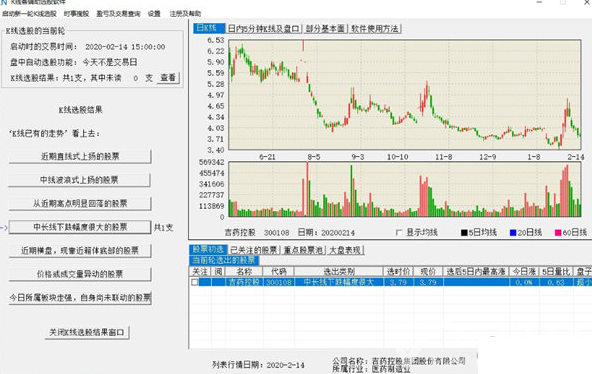Open the 盈亏及交易查询 menu

pyautogui.click(x=118, y=14)
